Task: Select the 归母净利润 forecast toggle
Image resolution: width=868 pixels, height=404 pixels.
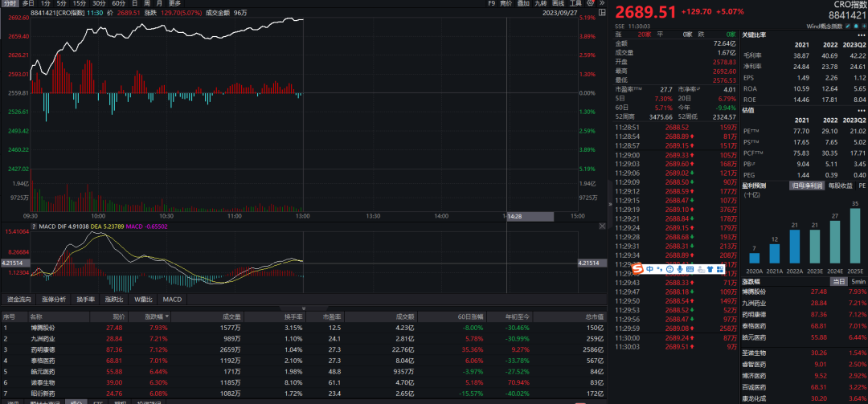Action: 807,186
